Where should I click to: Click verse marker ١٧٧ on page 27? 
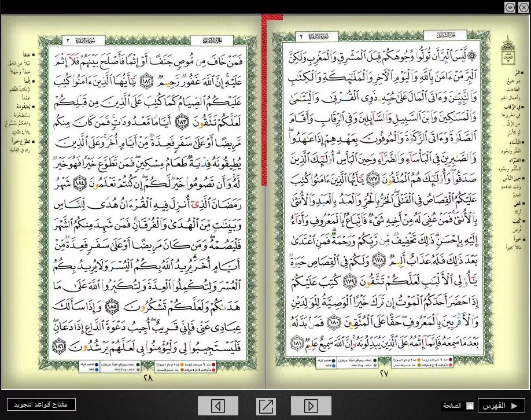372,179
